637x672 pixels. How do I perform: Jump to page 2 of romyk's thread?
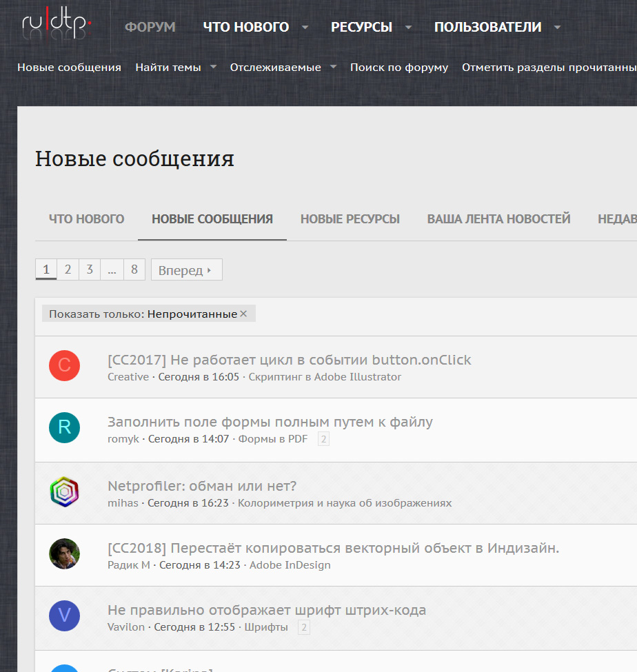point(323,439)
